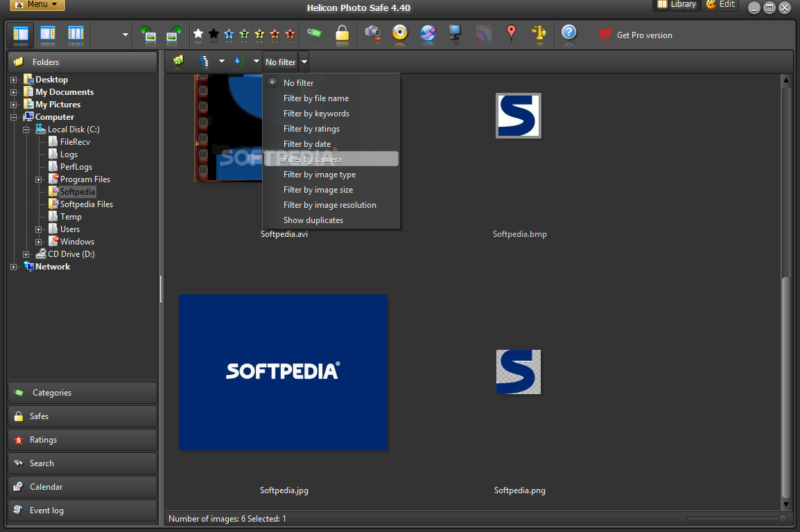Expand the My Documents tree node
Image resolution: width=800 pixels, height=532 pixels.
tap(14, 92)
